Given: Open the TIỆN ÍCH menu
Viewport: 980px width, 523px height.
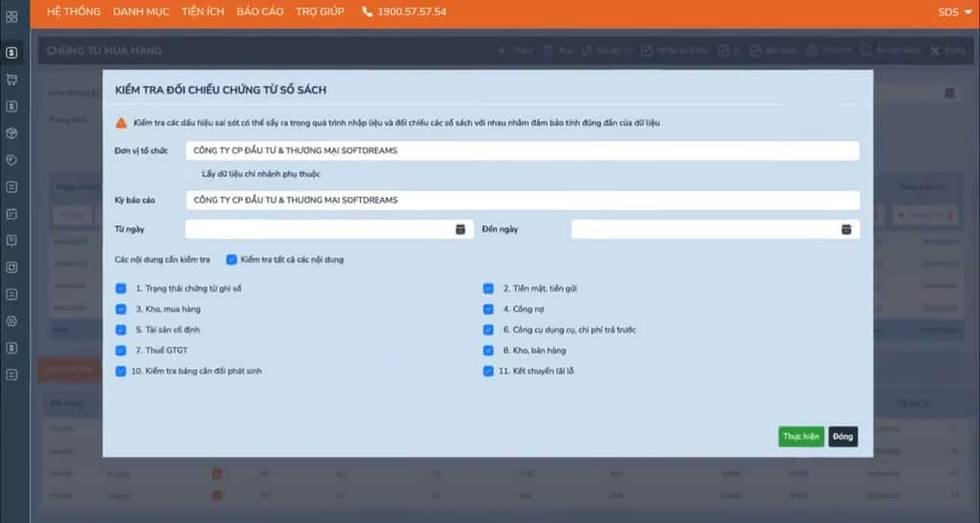Looking at the screenshot, I should pyautogui.click(x=203, y=11).
